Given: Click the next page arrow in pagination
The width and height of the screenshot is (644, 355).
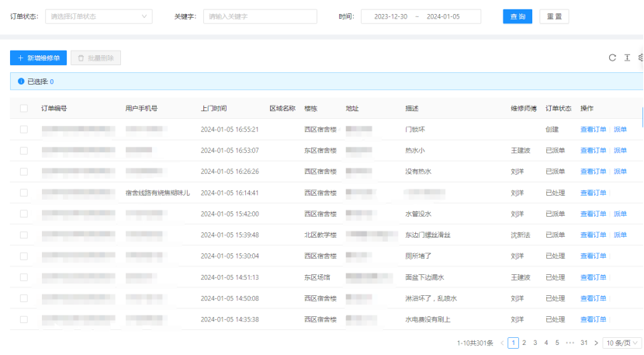Looking at the screenshot, I should (x=596, y=343).
